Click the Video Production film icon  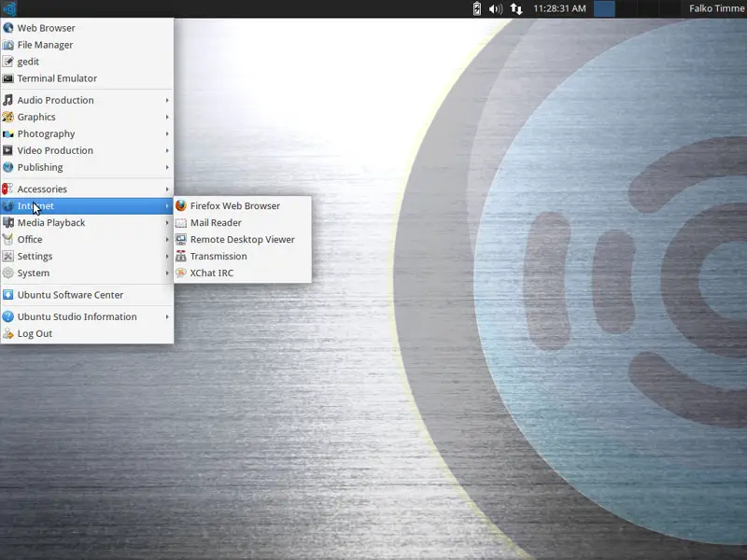click(8, 150)
